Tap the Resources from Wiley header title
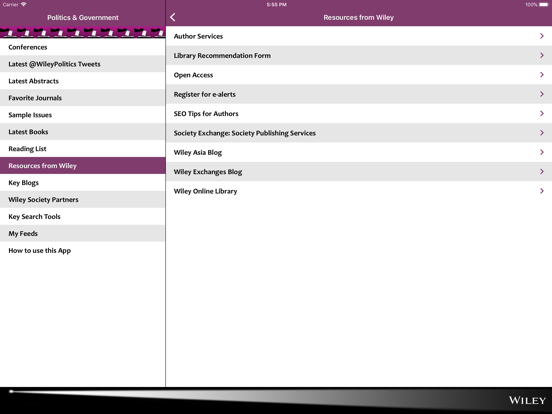This screenshot has height=414, width=552. 358,18
